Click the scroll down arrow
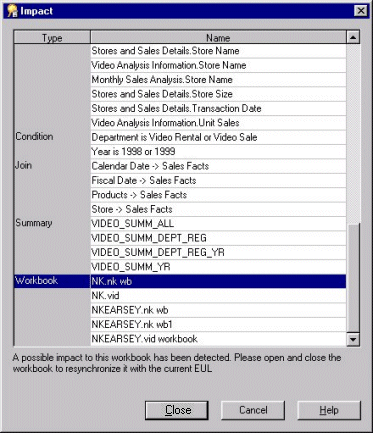The image size is (373, 433). (353, 339)
